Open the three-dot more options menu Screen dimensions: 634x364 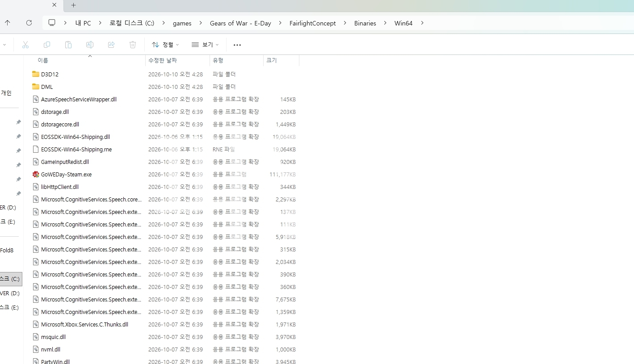[237, 45]
